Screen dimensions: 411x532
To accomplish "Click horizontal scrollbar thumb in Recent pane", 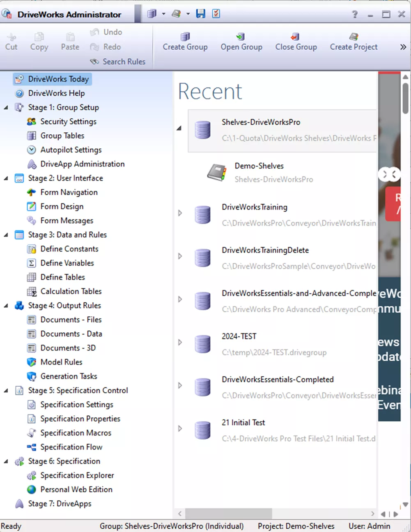I will click(229, 514).
